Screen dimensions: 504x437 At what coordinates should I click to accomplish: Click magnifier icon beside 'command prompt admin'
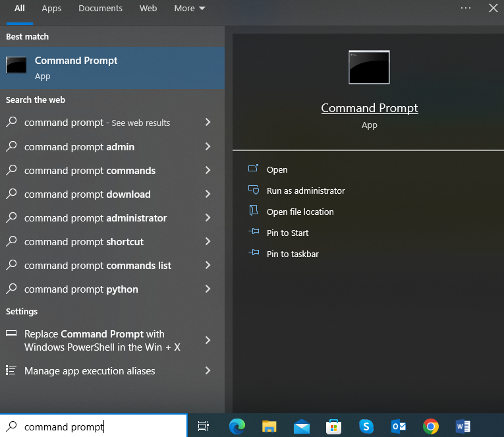tap(11, 146)
